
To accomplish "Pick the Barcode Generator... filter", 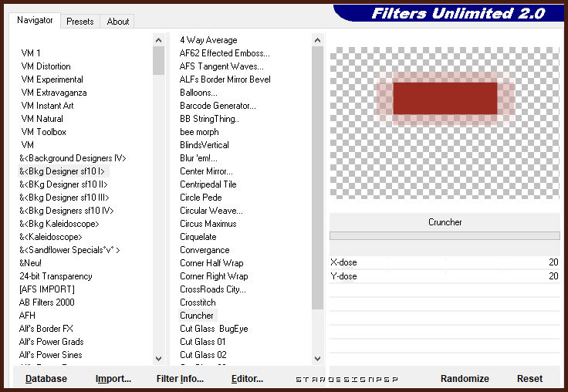I will coord(218,106).
